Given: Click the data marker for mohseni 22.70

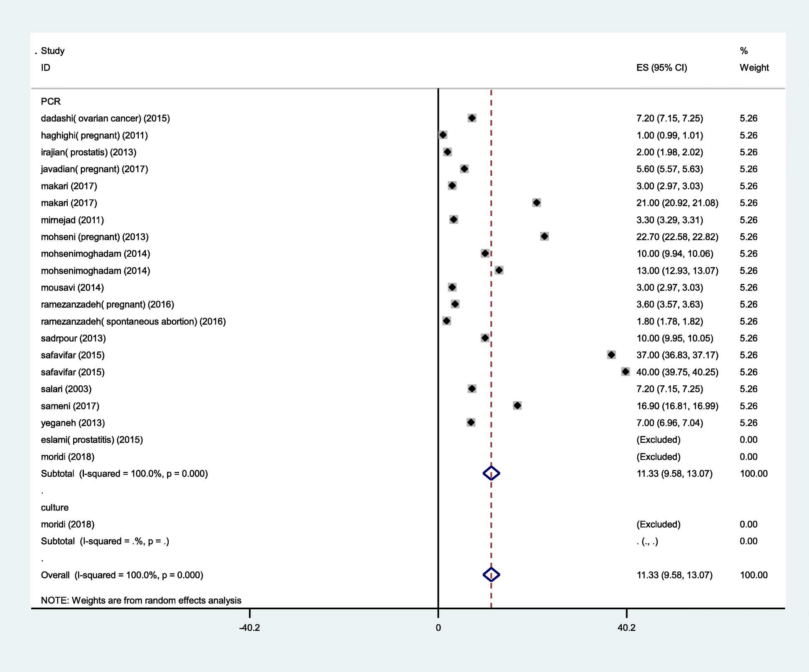Looking at the screenshot, I should [x=544, y=236].
